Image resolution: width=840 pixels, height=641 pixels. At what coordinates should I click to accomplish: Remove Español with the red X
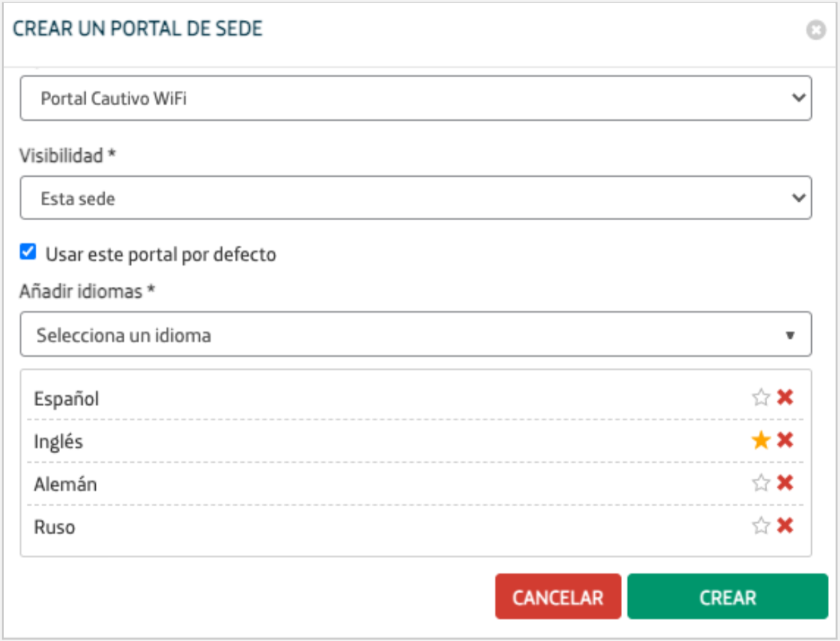point(785,398)
